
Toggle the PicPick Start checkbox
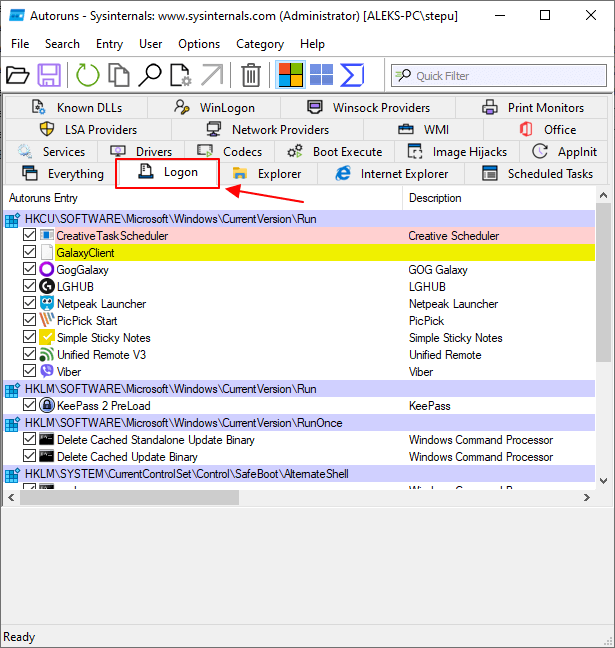pos(29,319)
